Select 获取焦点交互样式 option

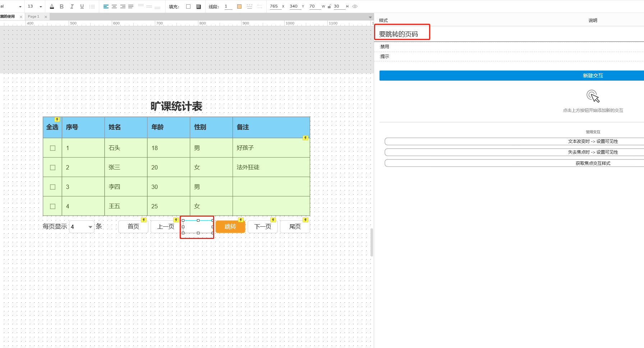514,163
